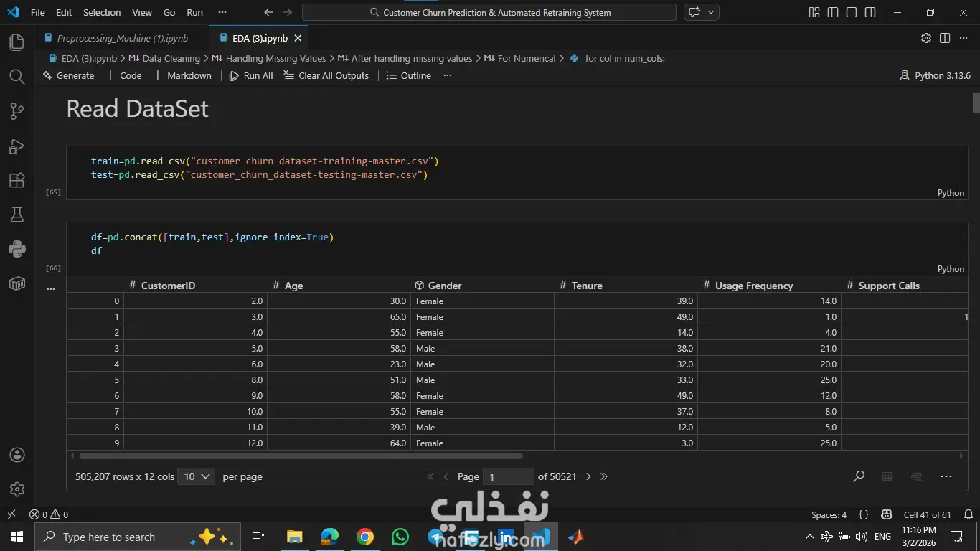Click the search icon in the data table footer

point(859,476)
